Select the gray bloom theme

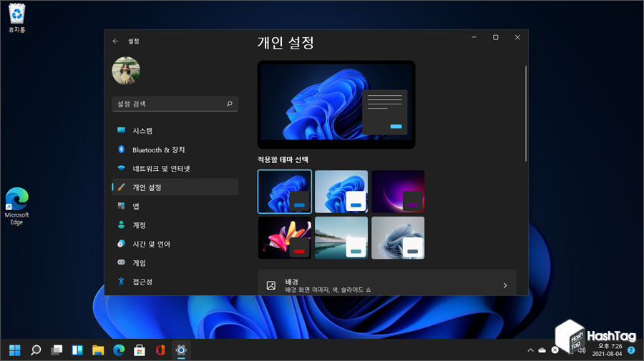398,238
